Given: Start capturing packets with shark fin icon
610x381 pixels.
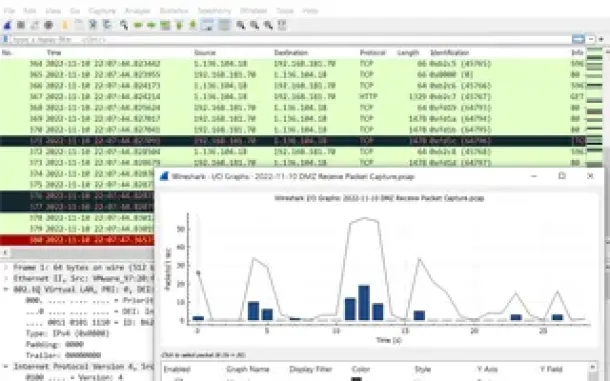Looking at the screenshot, I should [x=7, y=25].
